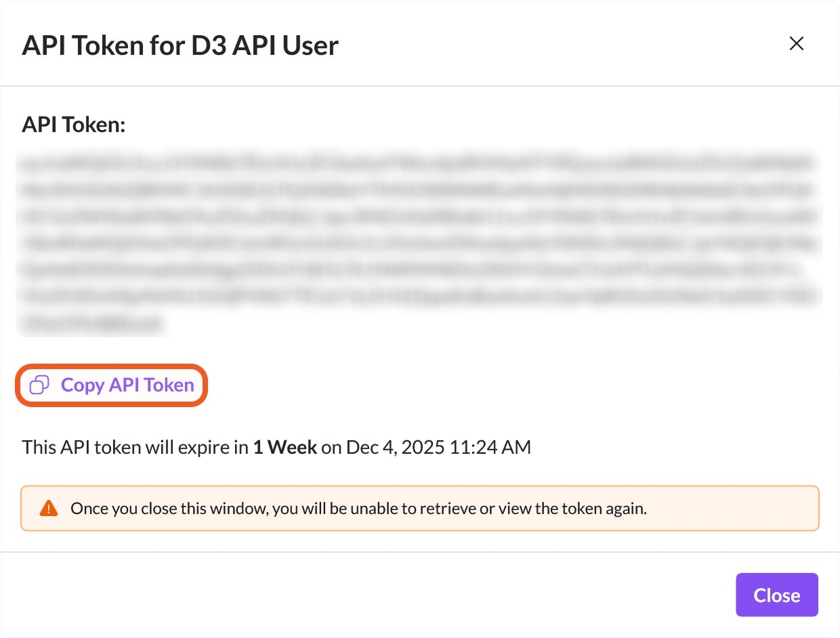
Task: Click the expiry time "11:24 AM"
Action: pyautogui.click(x=490, y=447)
